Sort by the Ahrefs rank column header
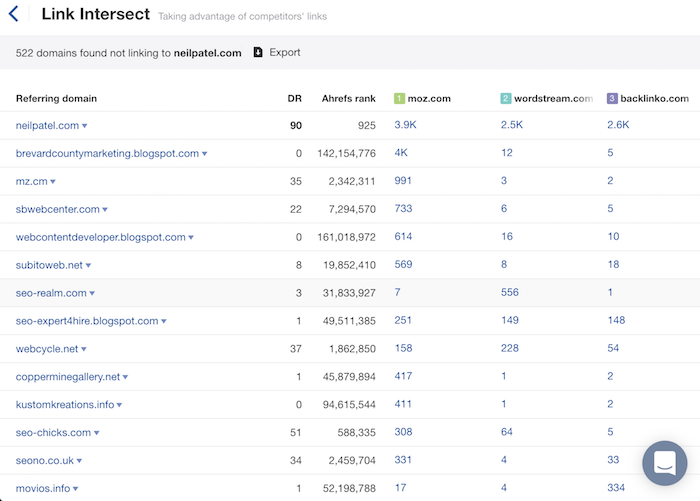700x501 pixels. [x=348, y=98]
